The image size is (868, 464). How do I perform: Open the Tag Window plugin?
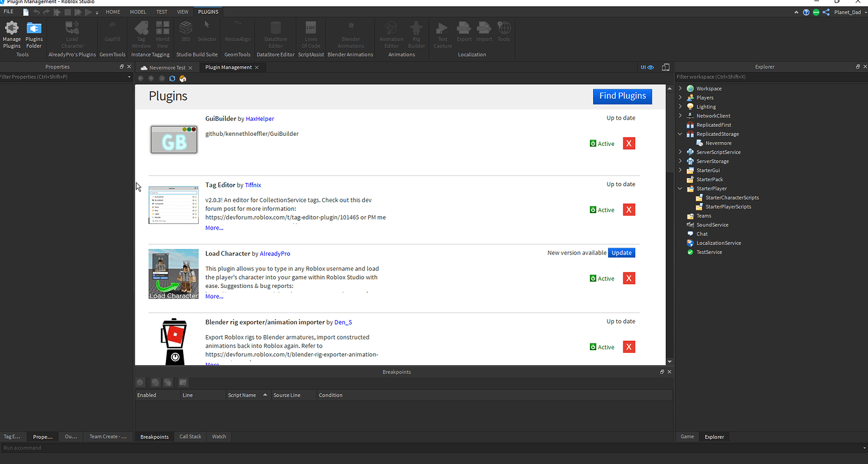pyautogui.click(x=141, y=35)
